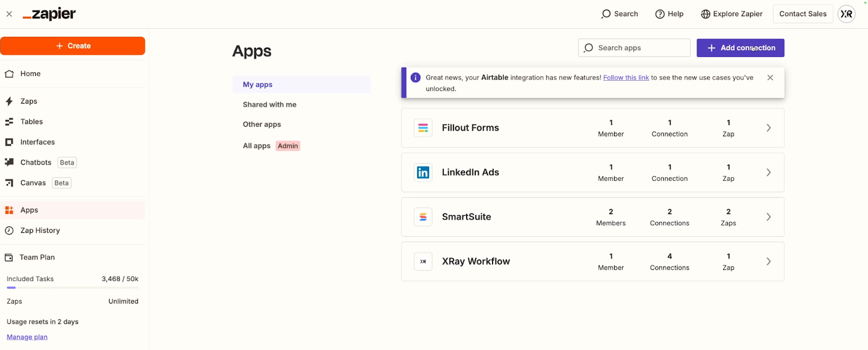Click the Search magnifier icon in header
Screen dimensions: 868x350
point(606,14)
